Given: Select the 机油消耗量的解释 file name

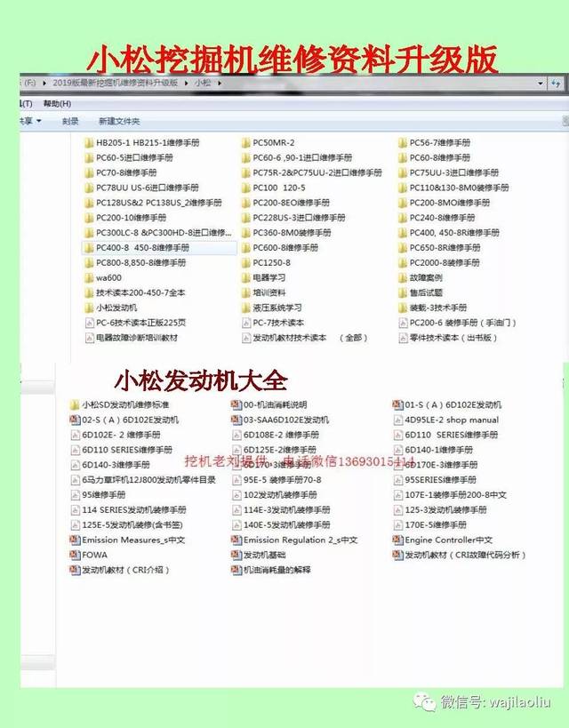Looking at the screenshot, I should pos(276,570).
